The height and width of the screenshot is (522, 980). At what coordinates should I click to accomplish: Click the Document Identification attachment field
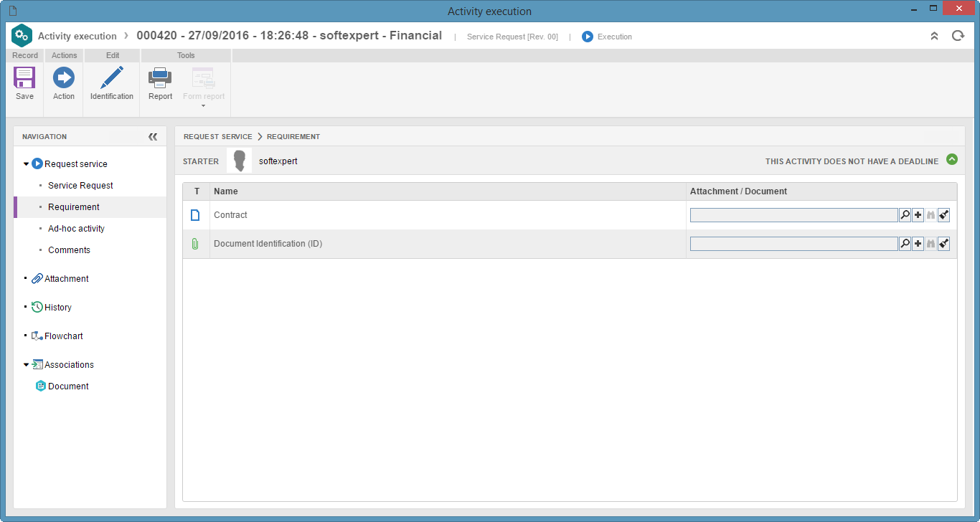[793, 244]
